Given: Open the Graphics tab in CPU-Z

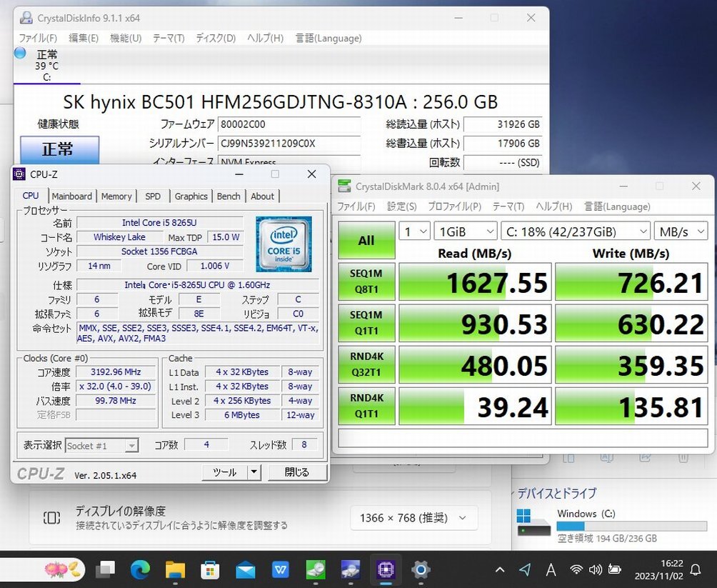Looking at the screenshot, I should pos(191,196).
